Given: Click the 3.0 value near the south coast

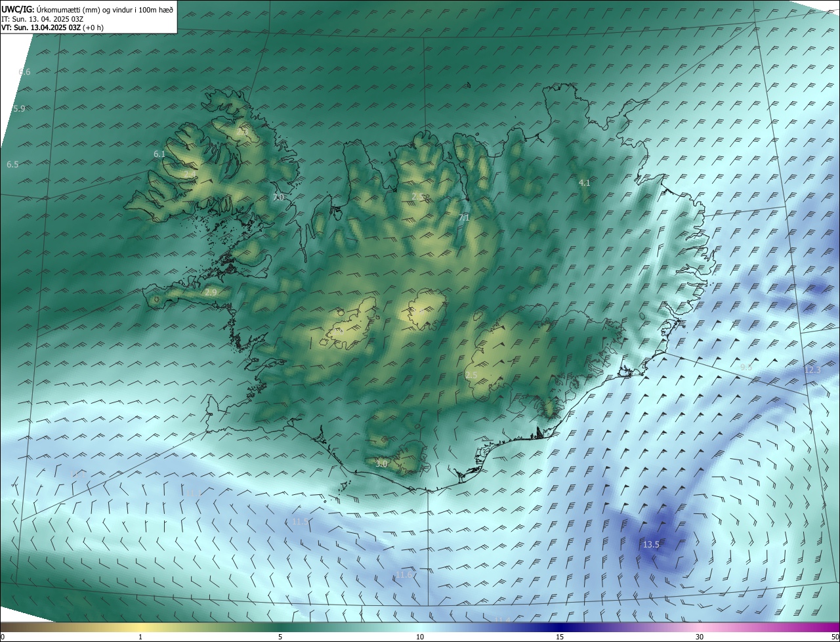Looking at the screenshot, I should point(381,463).
